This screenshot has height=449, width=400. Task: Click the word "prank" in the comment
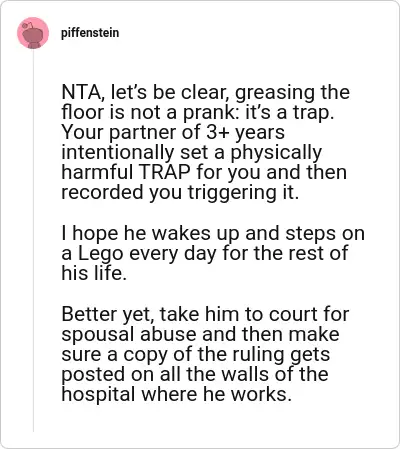(208, 113)
